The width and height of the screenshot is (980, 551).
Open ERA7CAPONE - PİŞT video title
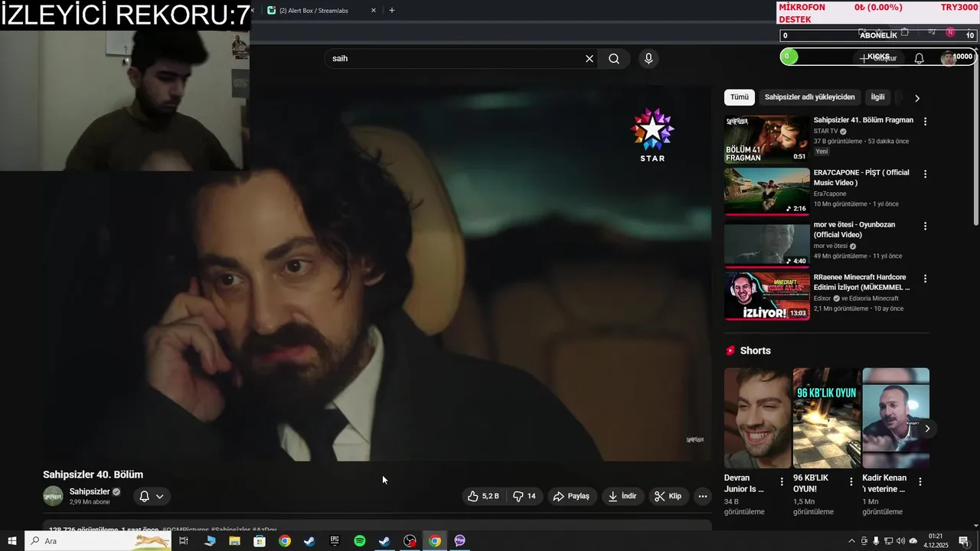pyautogui.click(x=861, y=178)
